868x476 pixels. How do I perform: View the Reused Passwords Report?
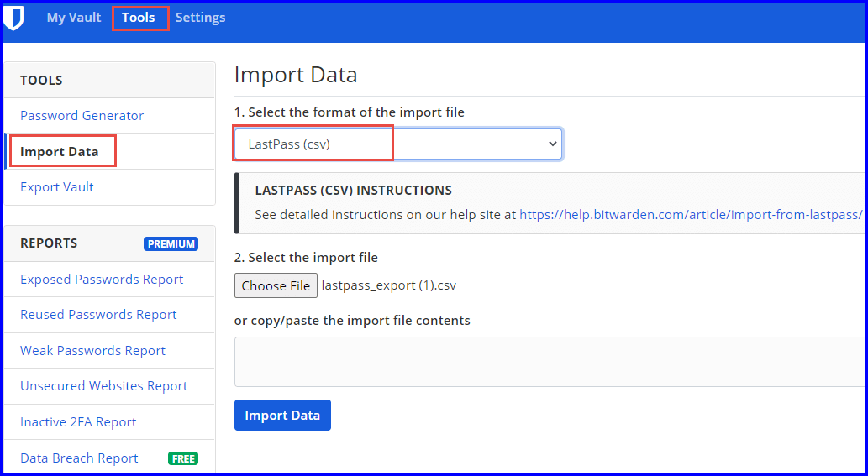click(x=98, y=315)
